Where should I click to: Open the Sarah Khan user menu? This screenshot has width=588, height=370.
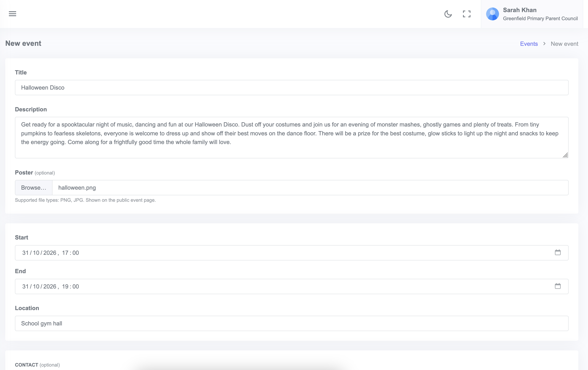[532, 14]
